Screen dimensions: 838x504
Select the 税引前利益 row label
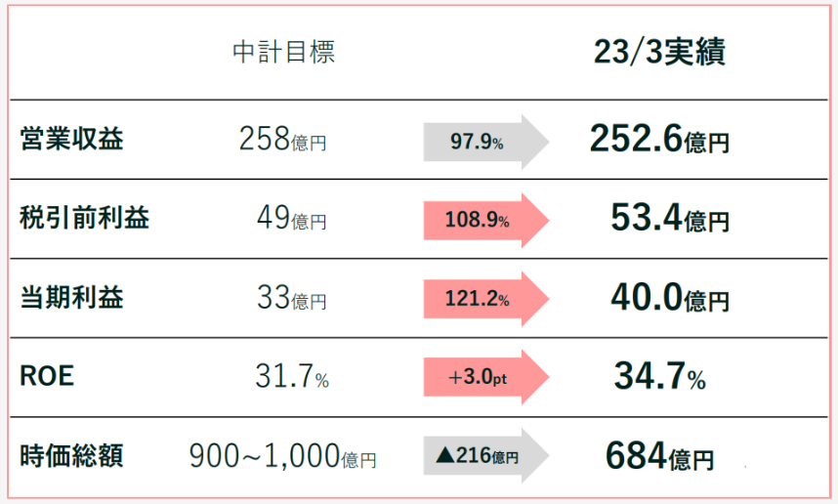click(x=84, y=219)
